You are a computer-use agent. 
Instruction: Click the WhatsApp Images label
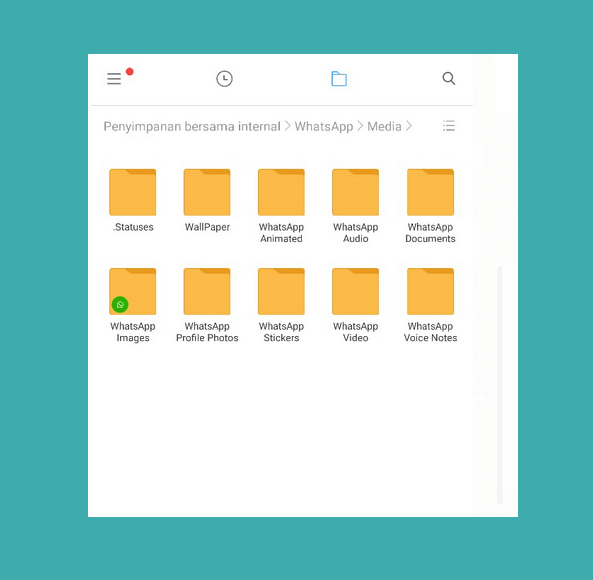[133, 332]
